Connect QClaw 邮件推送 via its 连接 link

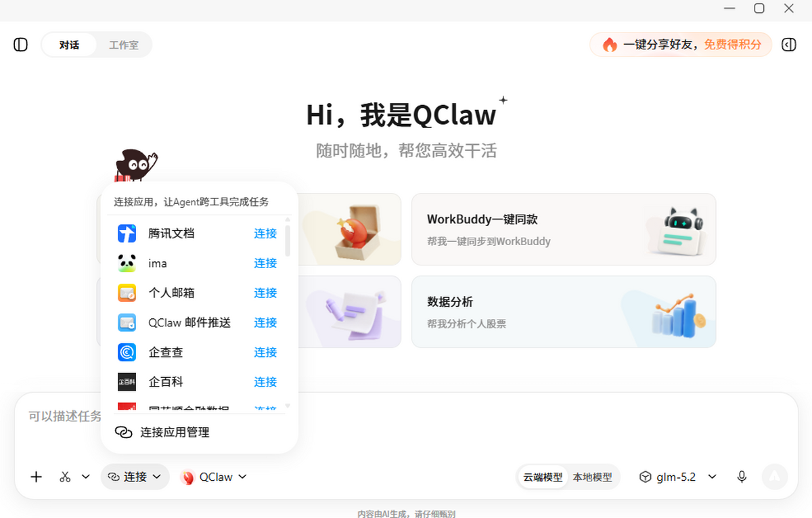265,323
